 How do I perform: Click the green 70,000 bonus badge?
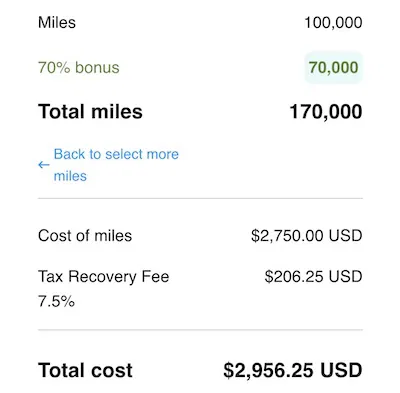pos(333,67)
